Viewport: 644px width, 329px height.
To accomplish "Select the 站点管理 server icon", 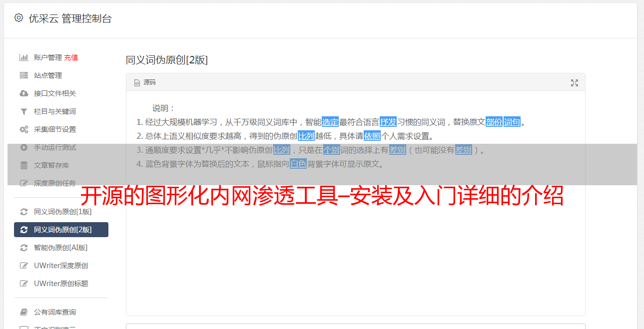I will 23,75.
